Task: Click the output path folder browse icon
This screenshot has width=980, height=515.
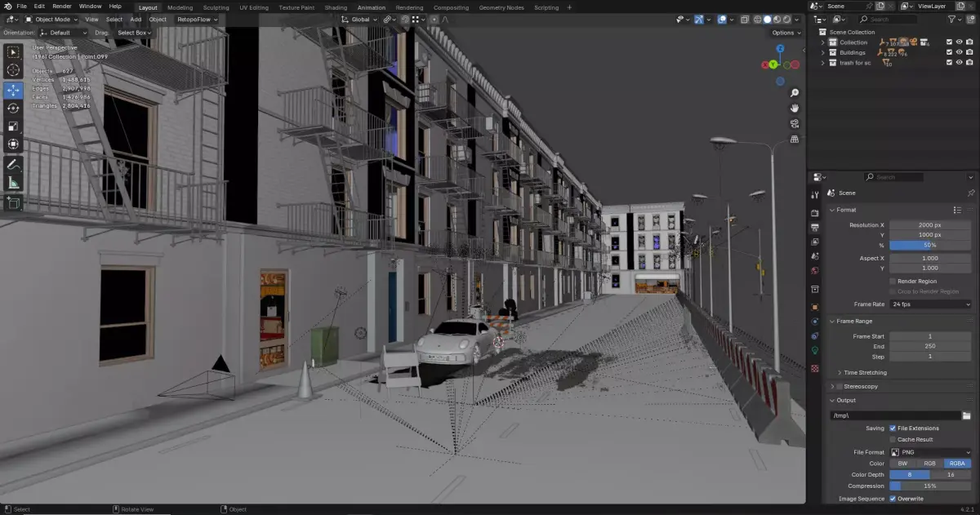Action: click(x=966, y=415)
